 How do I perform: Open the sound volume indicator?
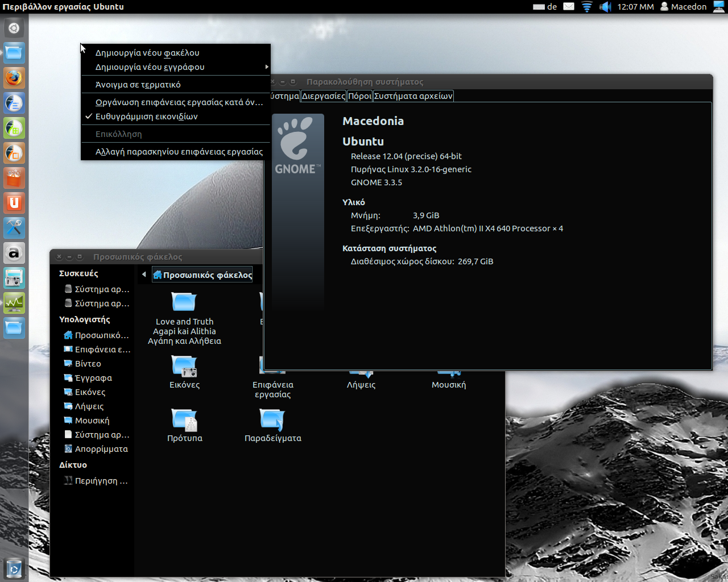[x=605, y=7]
